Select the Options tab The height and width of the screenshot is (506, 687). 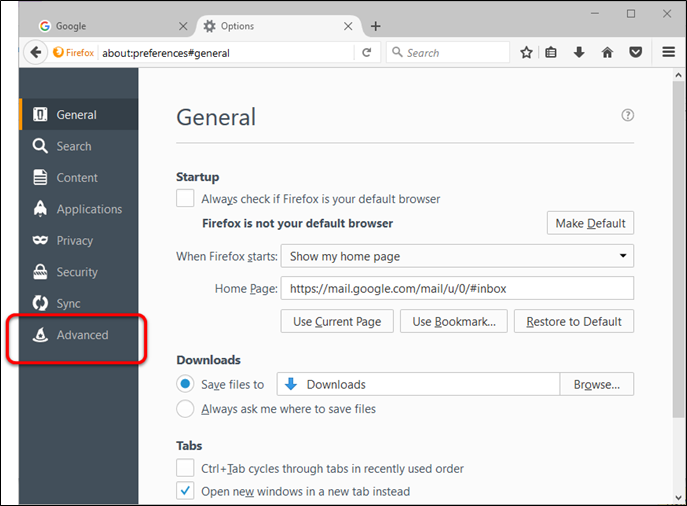pos(278,26)
